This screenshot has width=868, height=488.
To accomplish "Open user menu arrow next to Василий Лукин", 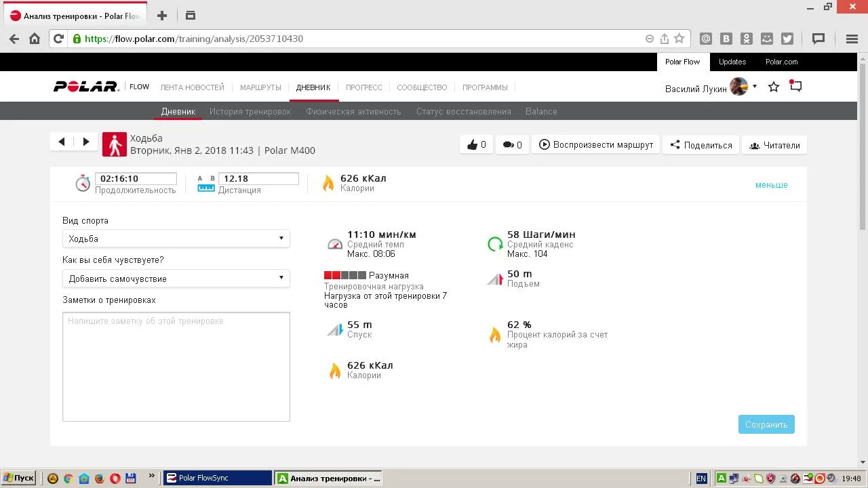I will coord(755,87).
